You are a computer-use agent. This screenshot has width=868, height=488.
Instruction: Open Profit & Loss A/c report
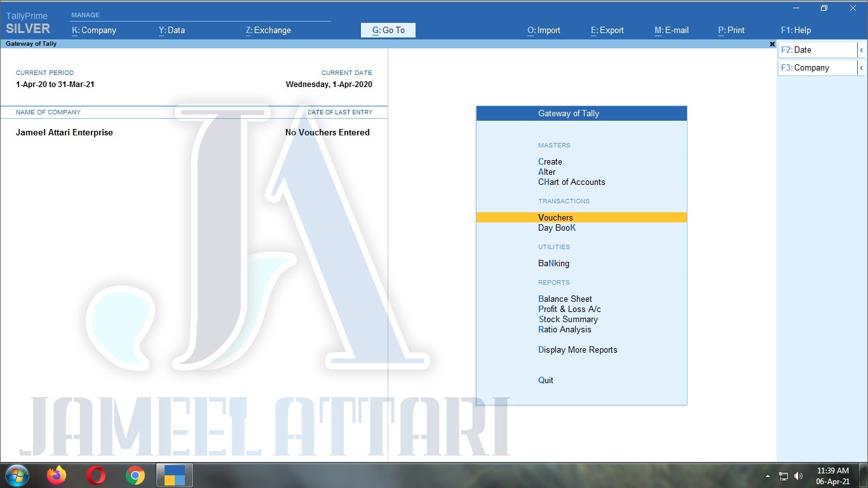click(x=570, y=309)
